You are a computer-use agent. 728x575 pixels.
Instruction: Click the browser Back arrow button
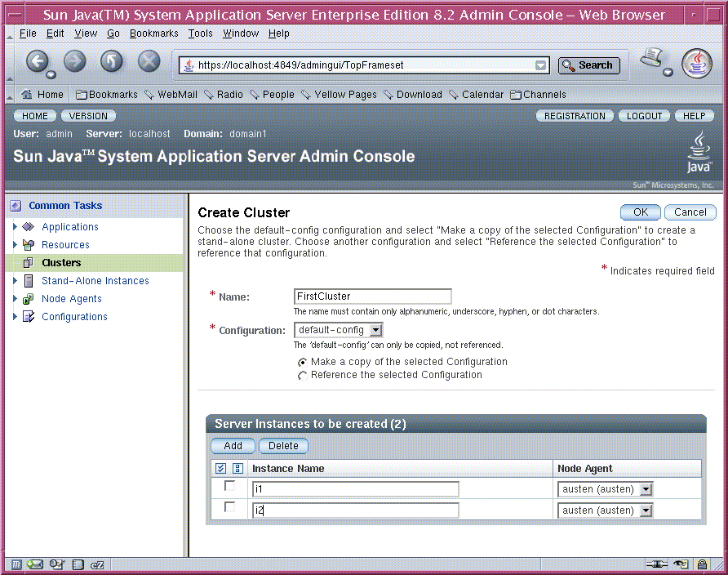[x=38, y=62]
